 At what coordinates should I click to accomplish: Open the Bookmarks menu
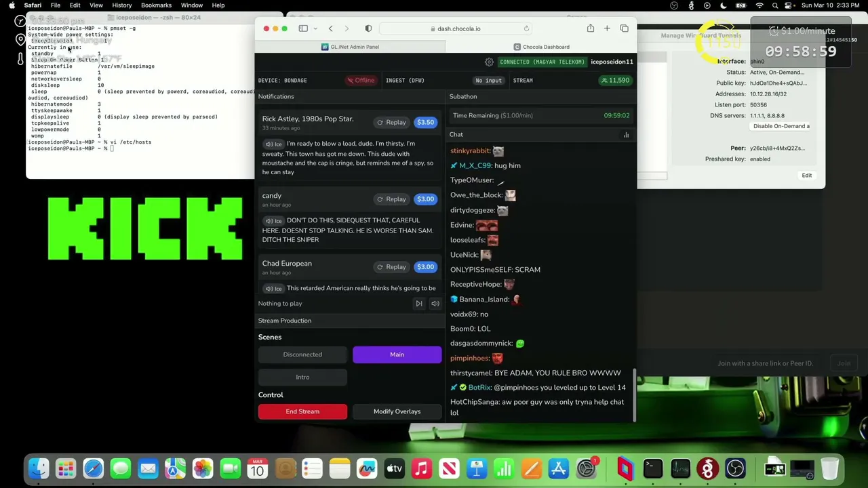tap(156, 5)
